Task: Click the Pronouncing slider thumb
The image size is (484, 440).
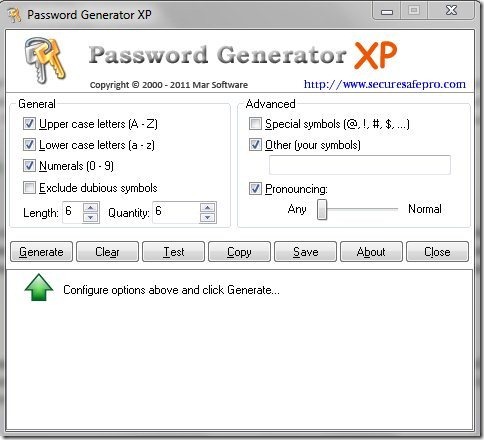Action: click(322, 209)
